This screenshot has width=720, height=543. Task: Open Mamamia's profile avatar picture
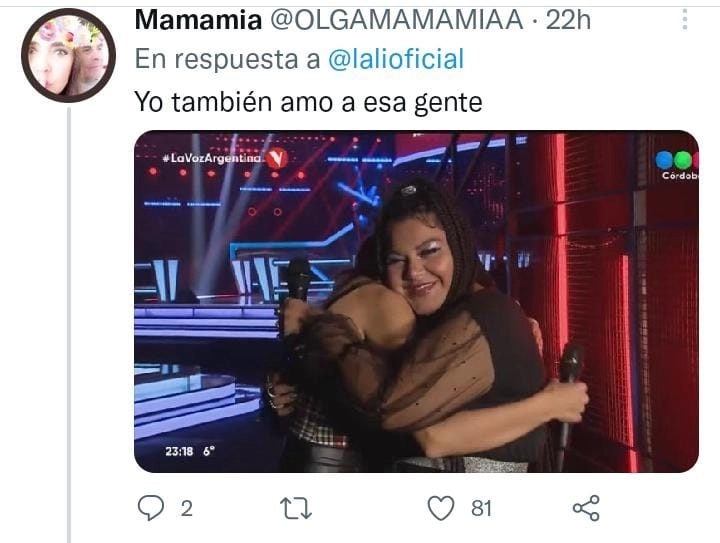point(68,56)
